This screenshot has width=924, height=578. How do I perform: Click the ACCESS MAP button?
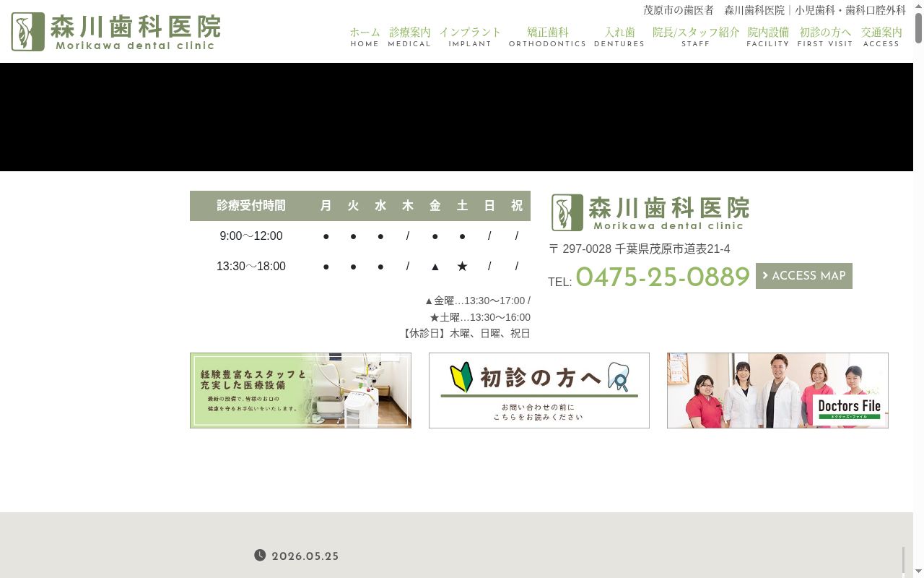tap(804, 276)
